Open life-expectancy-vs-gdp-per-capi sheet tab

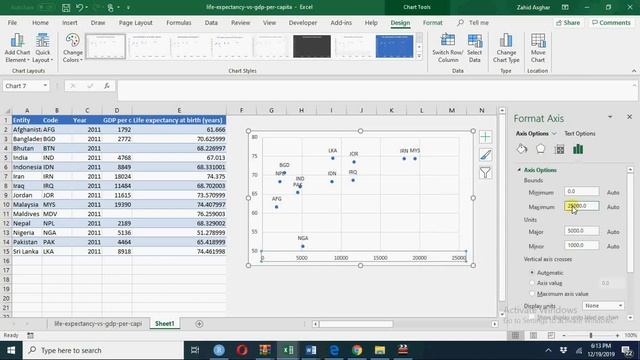pyautogui.click(x=98, y=324)
